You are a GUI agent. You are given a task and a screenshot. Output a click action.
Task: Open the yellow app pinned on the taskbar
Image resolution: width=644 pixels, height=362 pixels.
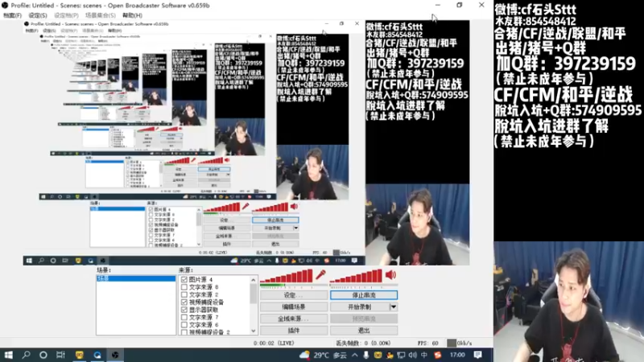pos(79,355)
